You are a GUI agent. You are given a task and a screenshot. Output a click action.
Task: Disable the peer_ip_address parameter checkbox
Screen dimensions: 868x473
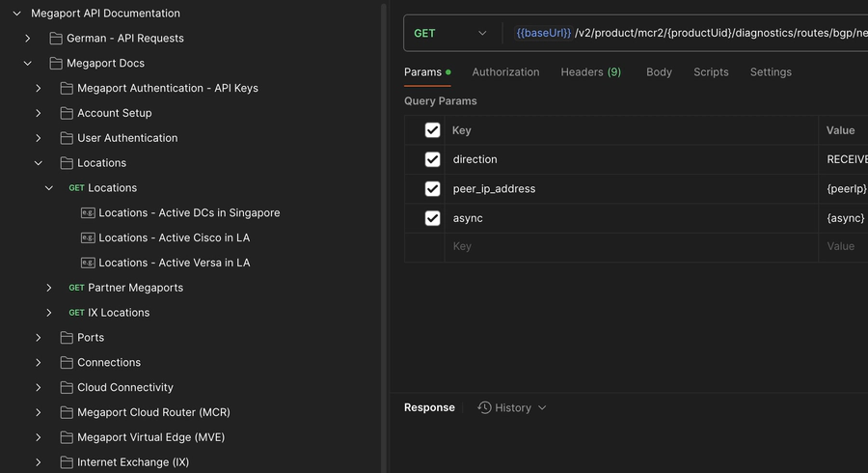tap(432, 189)
